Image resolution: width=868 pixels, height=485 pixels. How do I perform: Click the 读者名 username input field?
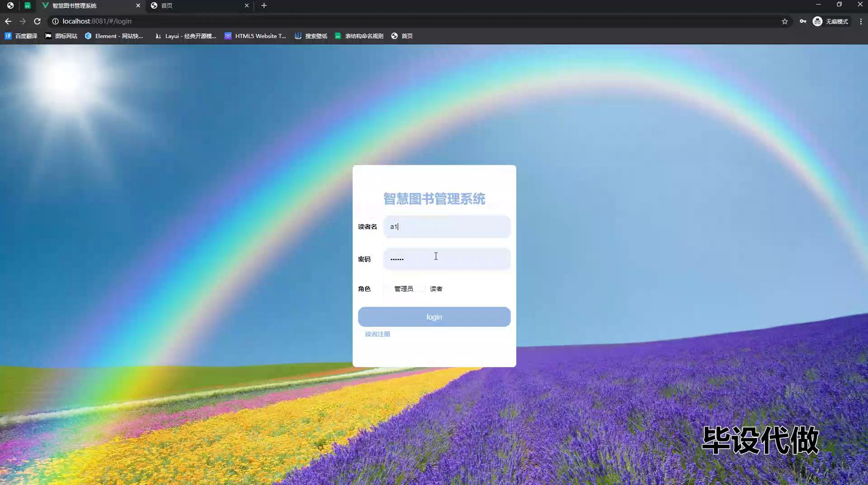(x=447, y=227)
